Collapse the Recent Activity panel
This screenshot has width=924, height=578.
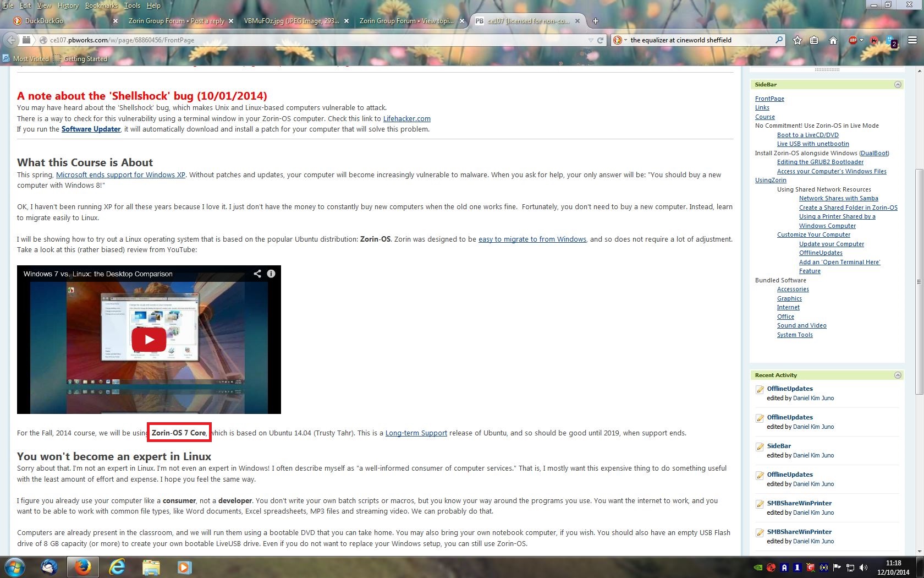click(898, 375)
